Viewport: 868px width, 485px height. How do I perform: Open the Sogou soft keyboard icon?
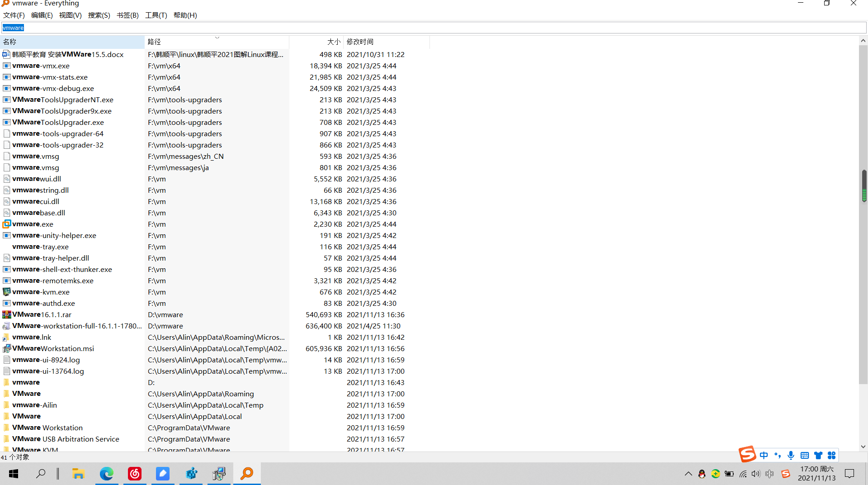pos(805,456)
